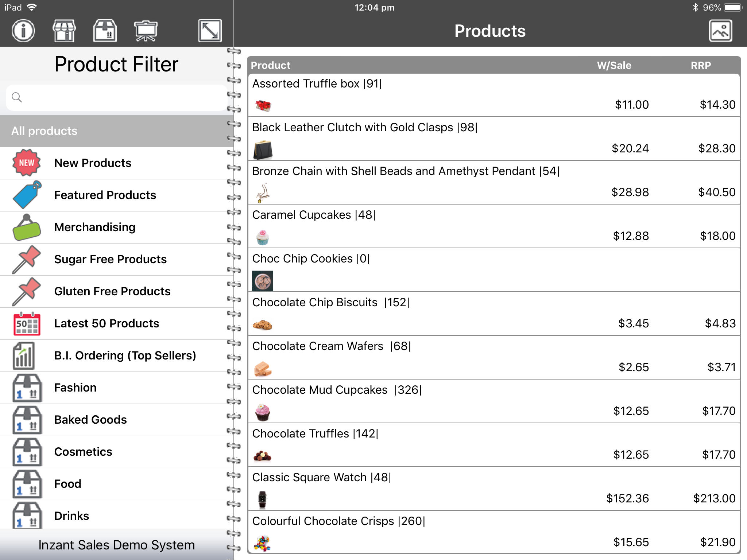Switch to image view with picture icon
Viewport: 747px width, 560px height.
point(720,31)
